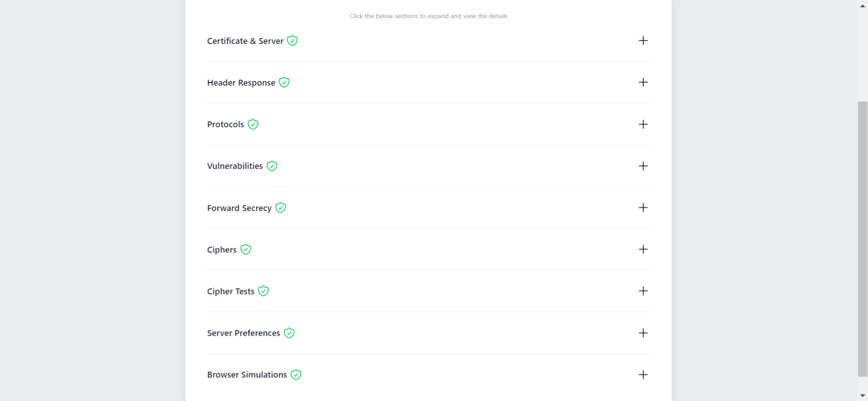Expand the Header Response details
This screenshot has height=401, width=868.
click(x=643, y=82)
